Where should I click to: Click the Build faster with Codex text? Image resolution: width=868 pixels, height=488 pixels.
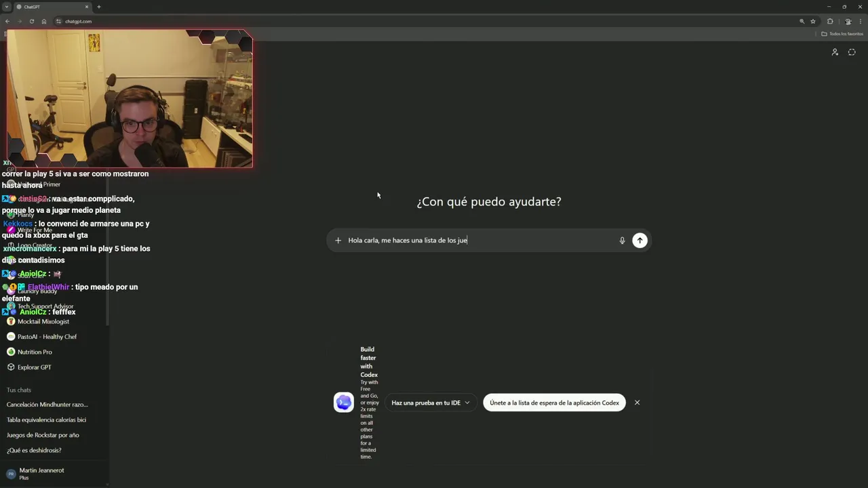coord(369,362)
